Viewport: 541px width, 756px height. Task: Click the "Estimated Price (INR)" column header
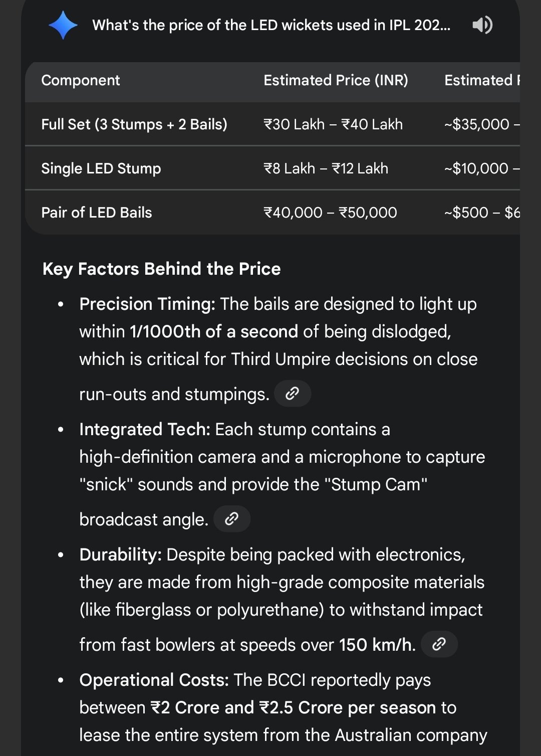(x=336, y=80)
